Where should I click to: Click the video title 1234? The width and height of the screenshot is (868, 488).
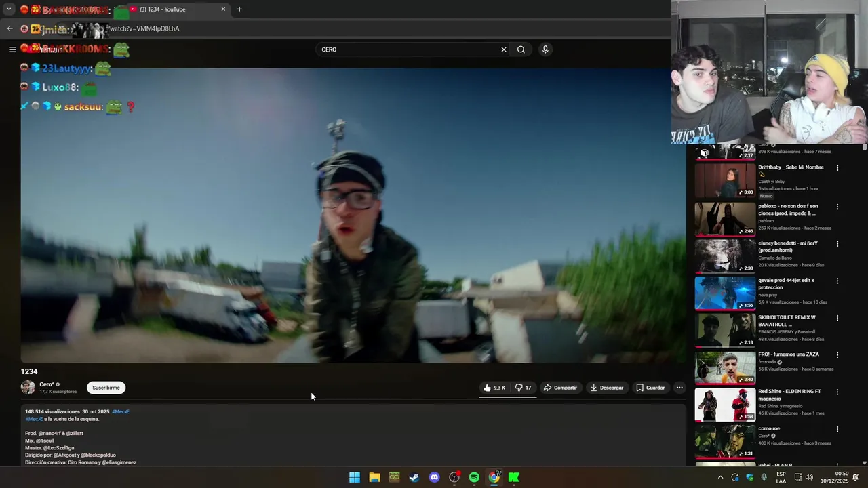pyautogui.click(x=29, y=371)
